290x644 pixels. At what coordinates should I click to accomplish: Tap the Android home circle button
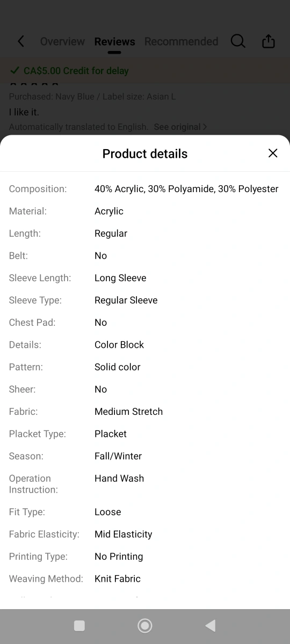(145, 626)
